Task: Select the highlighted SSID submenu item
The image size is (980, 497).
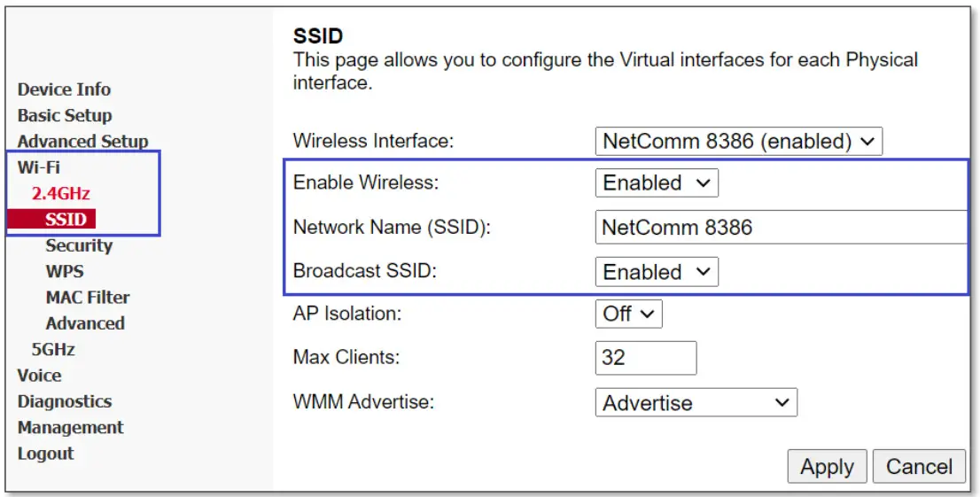Action: 65,220
